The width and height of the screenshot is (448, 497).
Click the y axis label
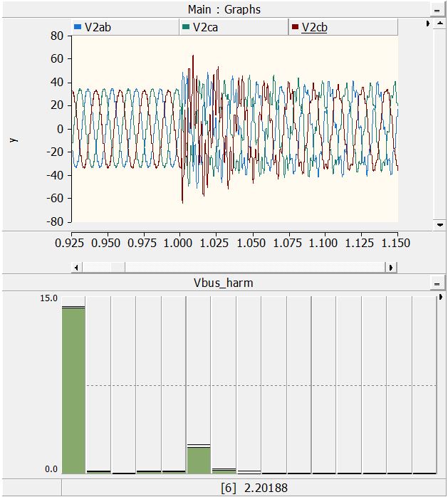point(13,140)
